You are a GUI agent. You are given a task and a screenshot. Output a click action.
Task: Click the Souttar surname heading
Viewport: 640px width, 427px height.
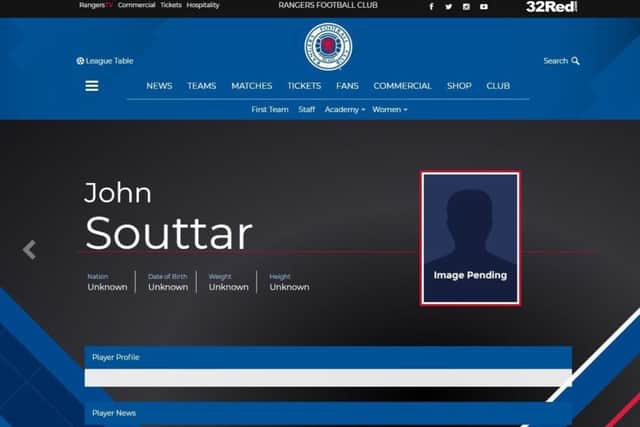[x=169, y=233]
